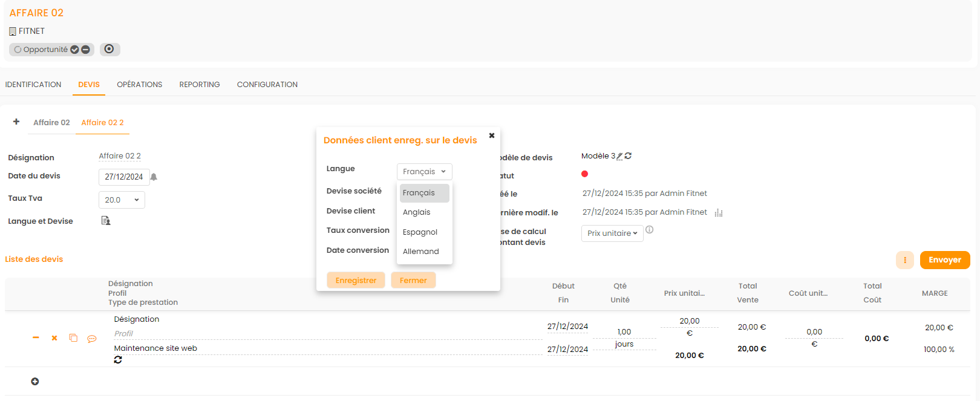Click the bell icon beside the quote date
This screenshot has width=980, height=401.
click(154, 177)
